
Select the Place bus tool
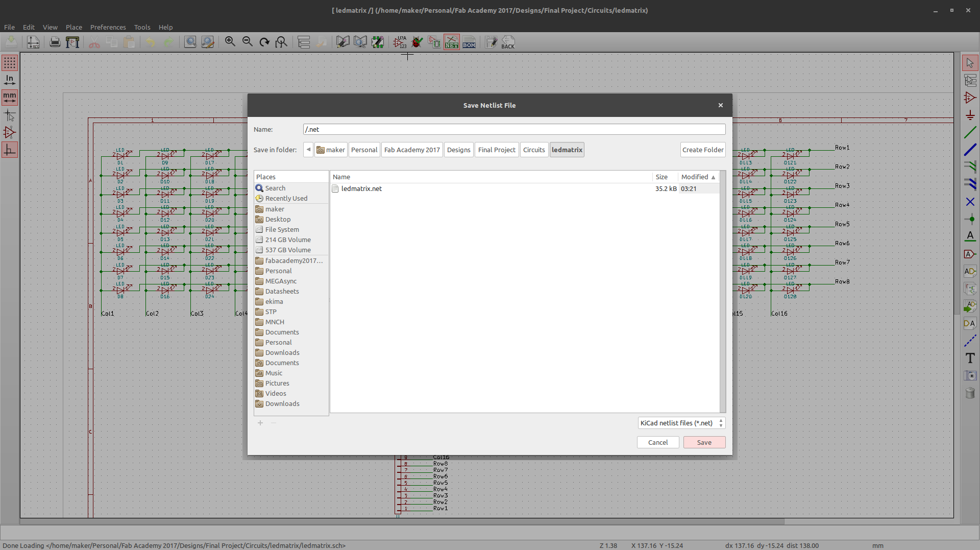pyautogui.click(x=970, y=150)
